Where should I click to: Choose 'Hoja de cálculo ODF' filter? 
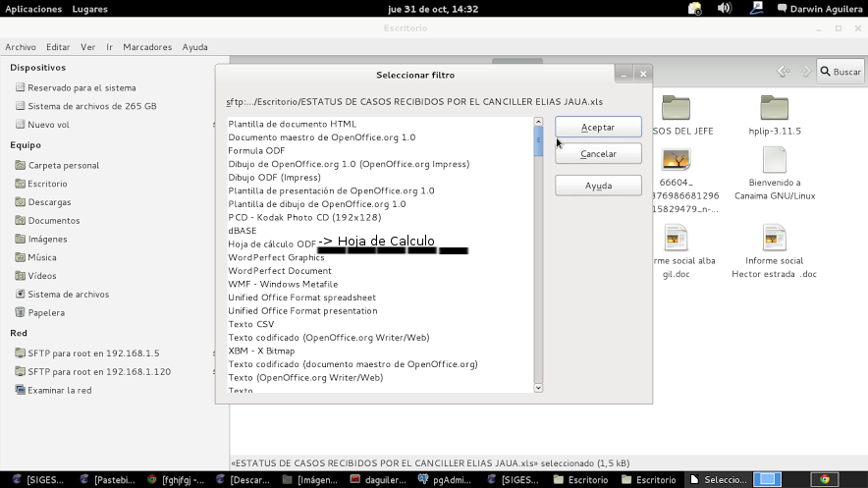(272, 244)
